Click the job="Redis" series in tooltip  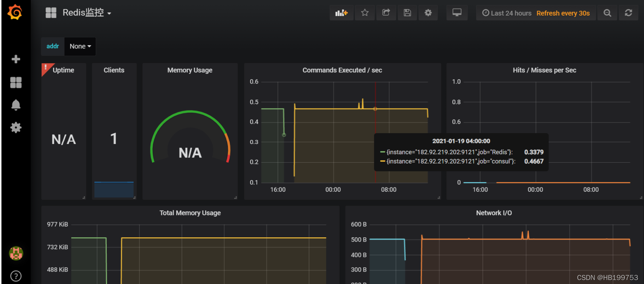449,152
